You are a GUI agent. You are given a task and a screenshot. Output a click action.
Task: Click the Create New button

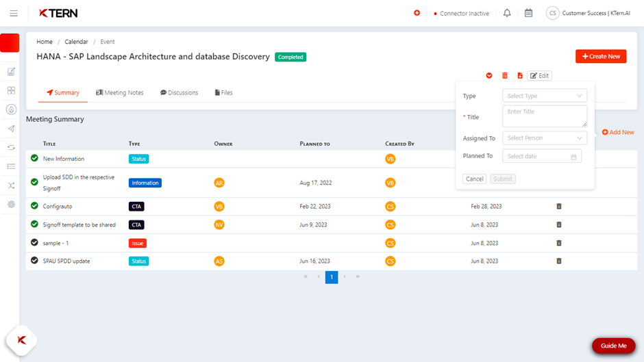pyautogui.click(x=601, y=56)
